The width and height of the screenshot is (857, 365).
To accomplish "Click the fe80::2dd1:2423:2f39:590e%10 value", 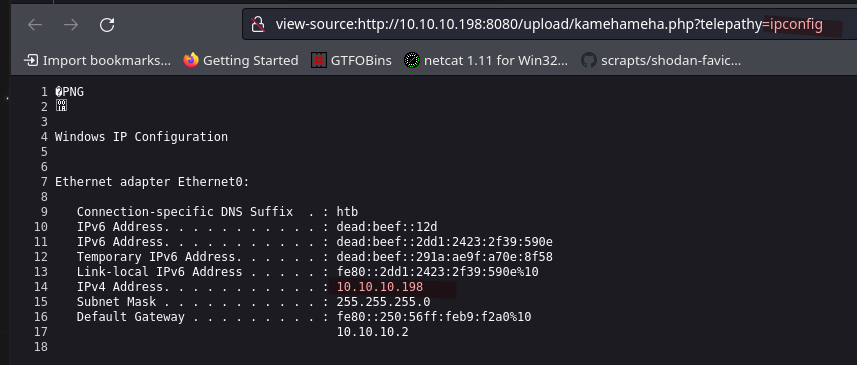I will (x=437, y=272).
